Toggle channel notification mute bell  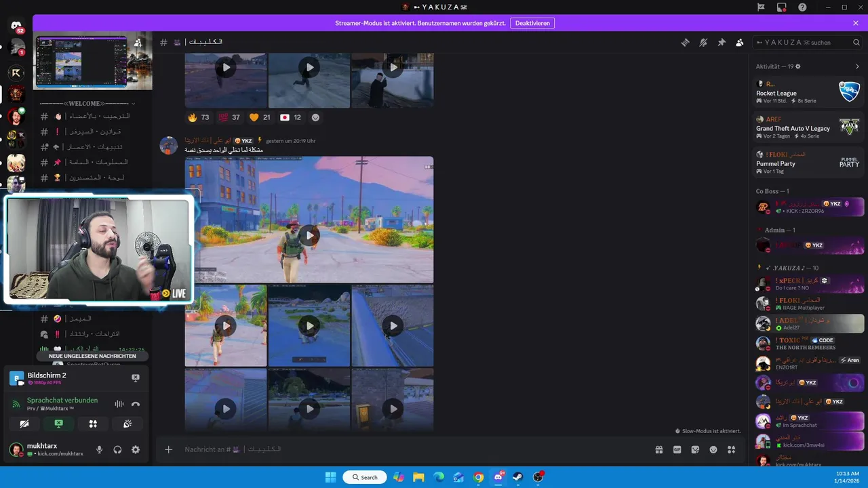[x=703, y=42]
